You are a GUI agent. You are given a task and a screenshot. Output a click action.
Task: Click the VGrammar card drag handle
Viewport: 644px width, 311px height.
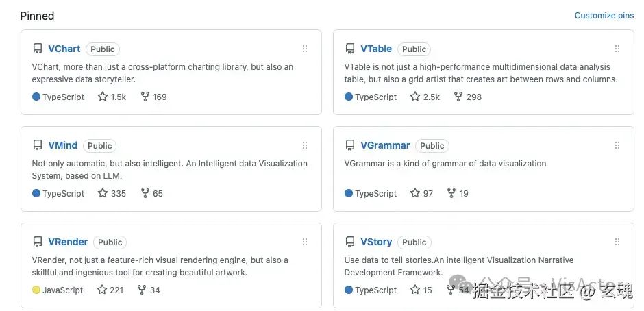(x=617, y=145)
